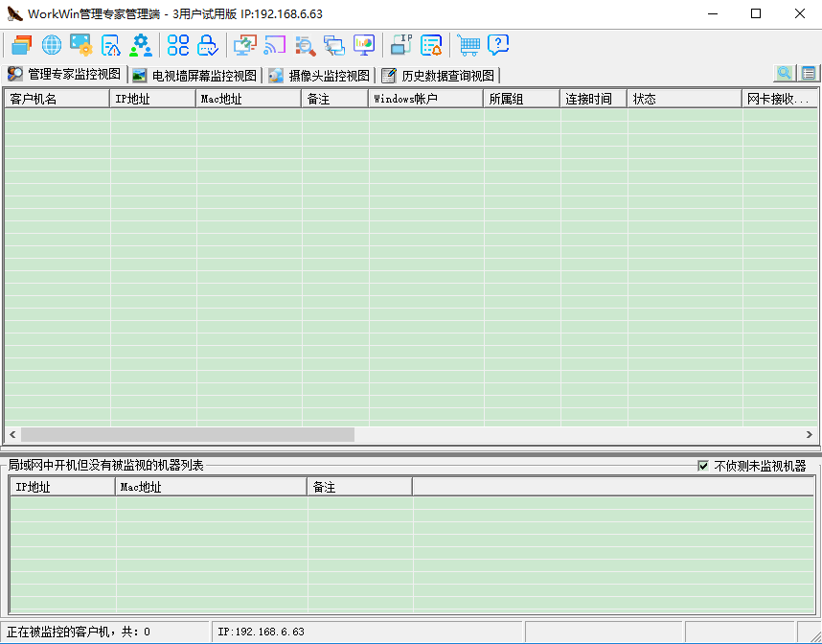822x644 pixels.
Task: Open the user group management gear icon
Action: 141,45
